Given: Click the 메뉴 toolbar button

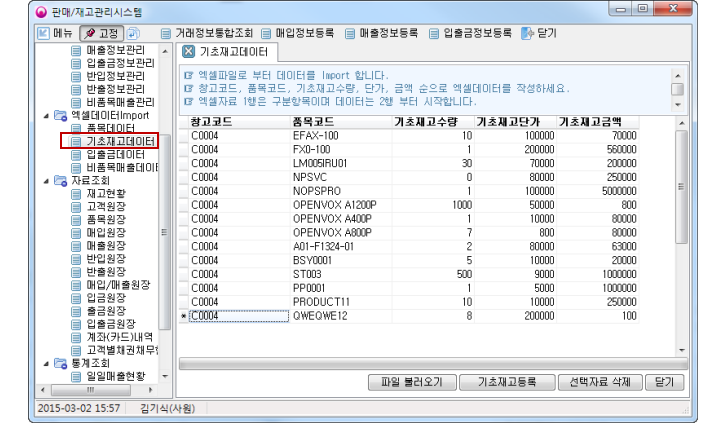Looking at the screenshot, I should (x=55, y=33).
